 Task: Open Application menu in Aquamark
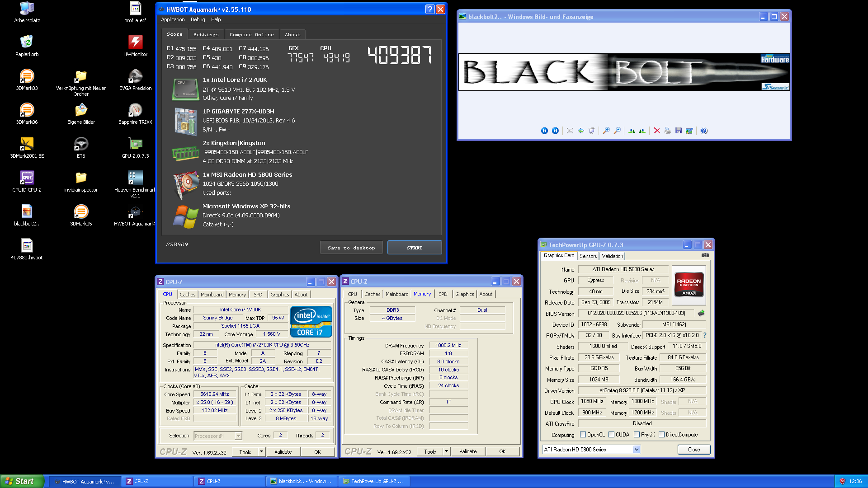click(173, 19)
